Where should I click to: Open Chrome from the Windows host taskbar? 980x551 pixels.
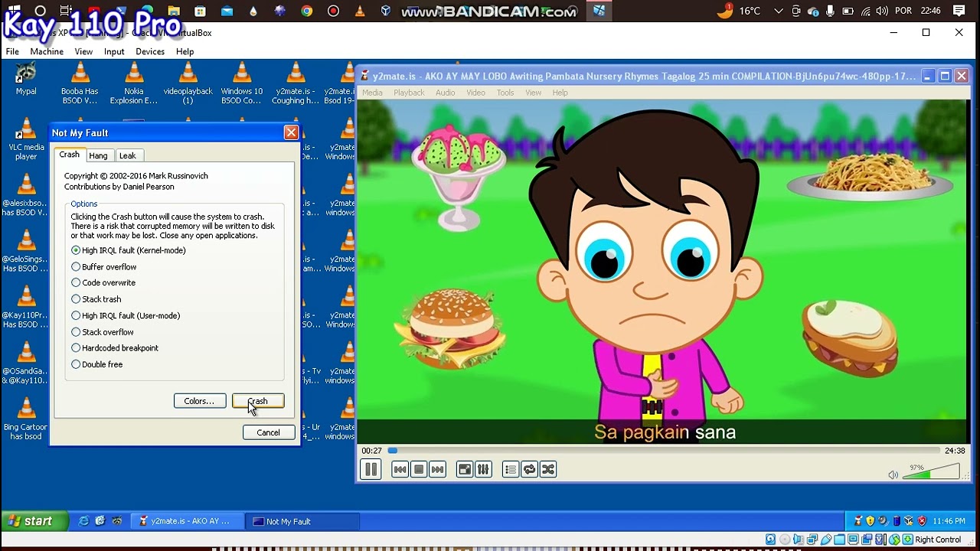tap(306, 11)
